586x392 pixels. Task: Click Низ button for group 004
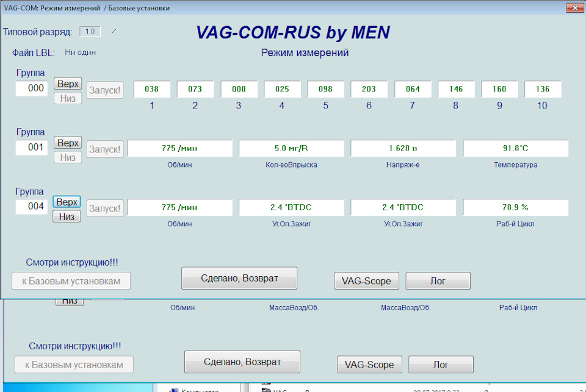67,216
